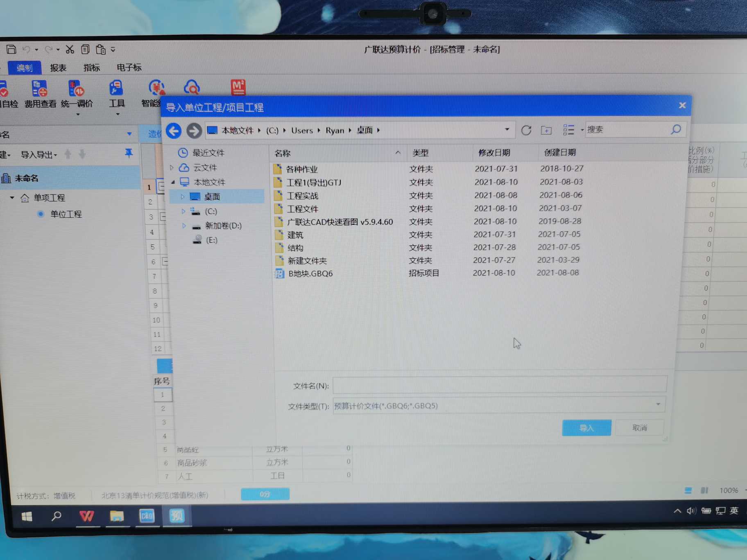Click Users in the breadcrumb path

(x=302, y=131)
